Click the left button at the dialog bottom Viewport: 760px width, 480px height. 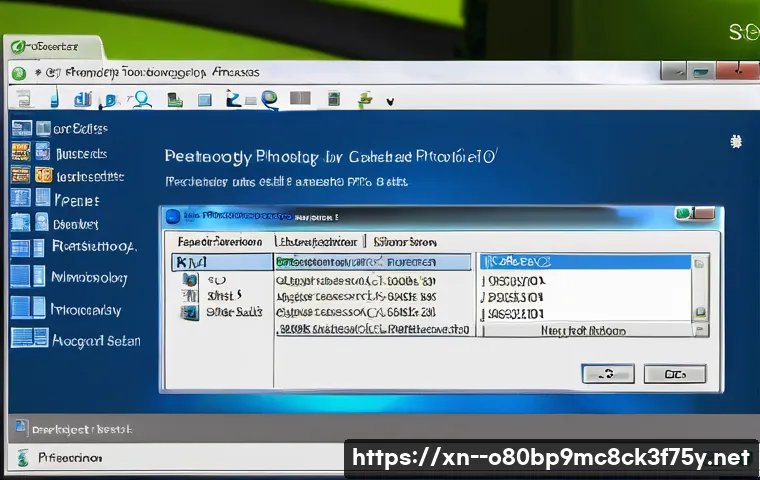coord(607,374)
